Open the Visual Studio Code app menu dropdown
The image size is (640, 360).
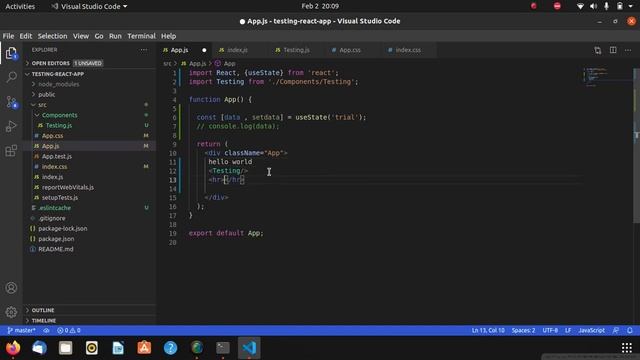coord(89,6)
